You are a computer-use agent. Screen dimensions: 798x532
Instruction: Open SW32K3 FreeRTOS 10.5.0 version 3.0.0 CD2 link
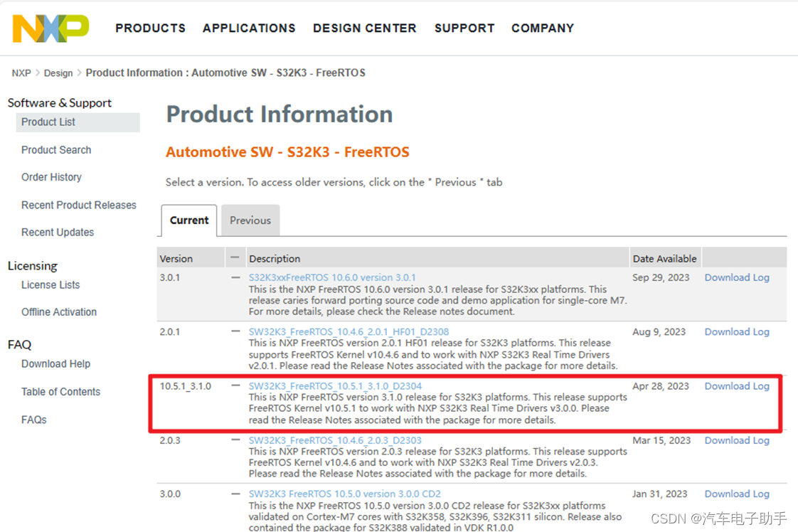(345, 494)
